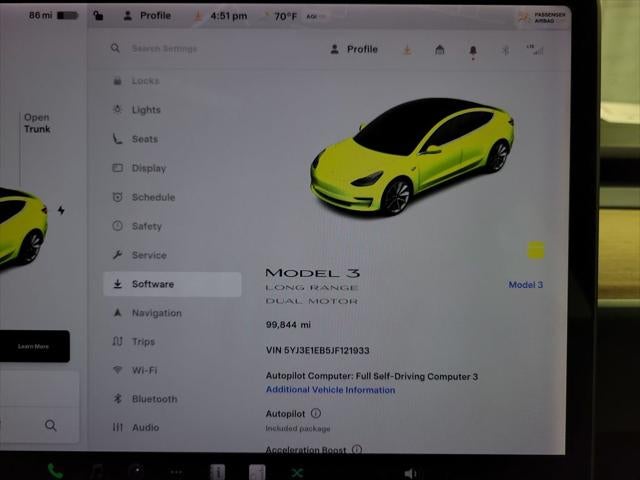This screenshot has height=480, width=640.
Task: Open the Profile selector in settings header
Action: point(354,49)
